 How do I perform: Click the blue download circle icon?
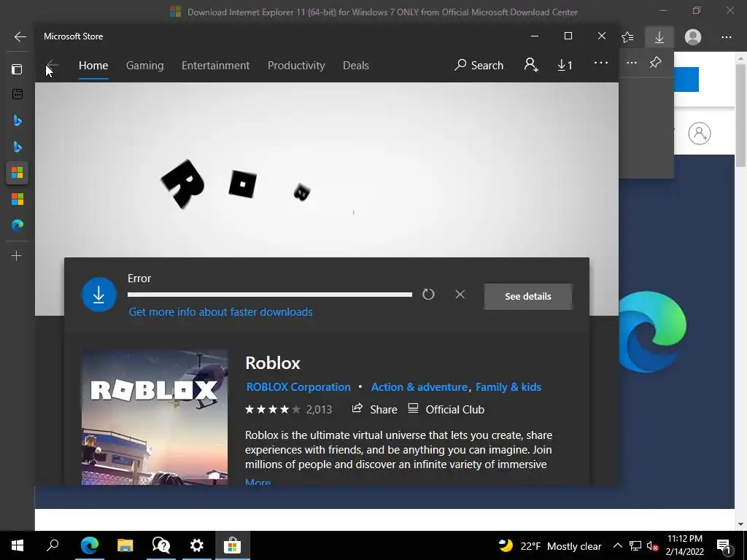pyautogui.click(x=99, y=295)
